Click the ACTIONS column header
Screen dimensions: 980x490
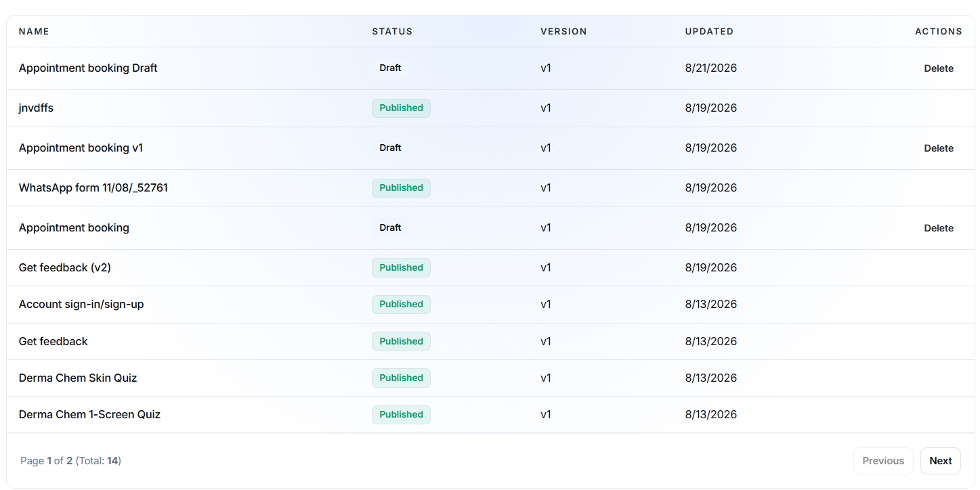click(939, 31)
